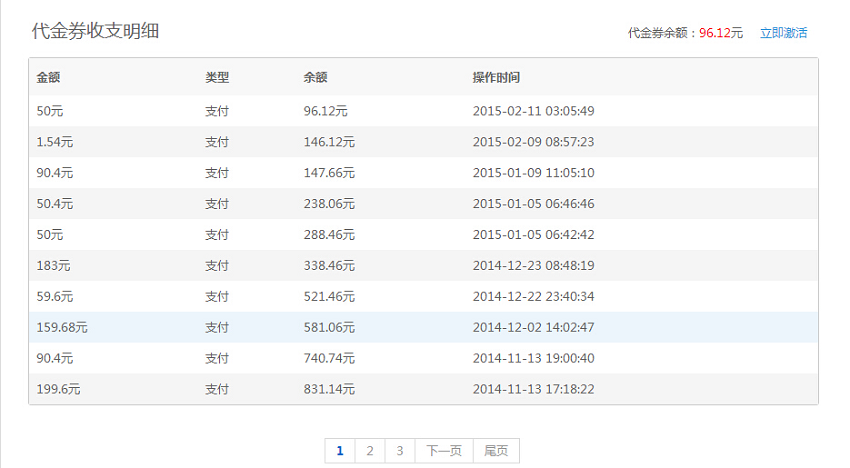850x468 pixels.
Task: Select the 50.4元 payment row
Action: pos(423,204)
